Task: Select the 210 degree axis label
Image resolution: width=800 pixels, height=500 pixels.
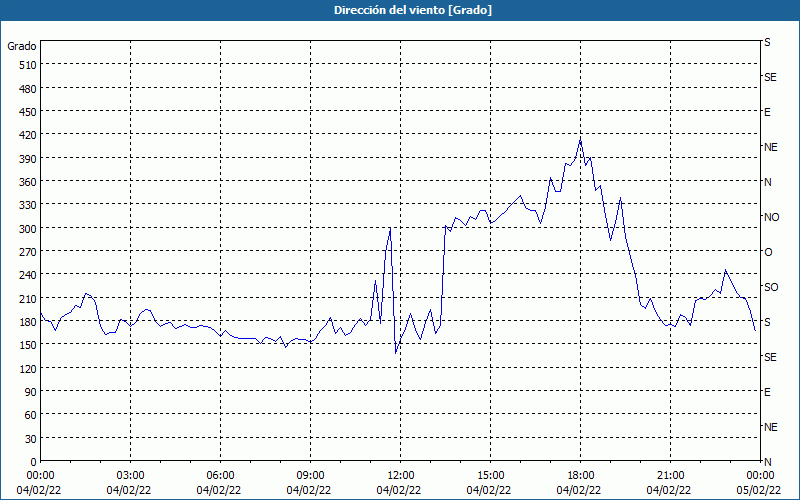Action: [28, 298]
